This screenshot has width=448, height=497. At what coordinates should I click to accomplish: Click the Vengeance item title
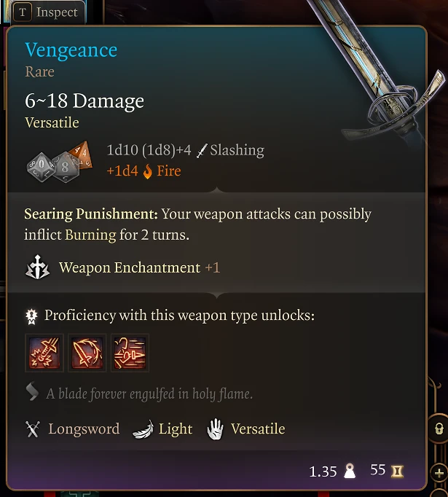[x=71, y=50]
